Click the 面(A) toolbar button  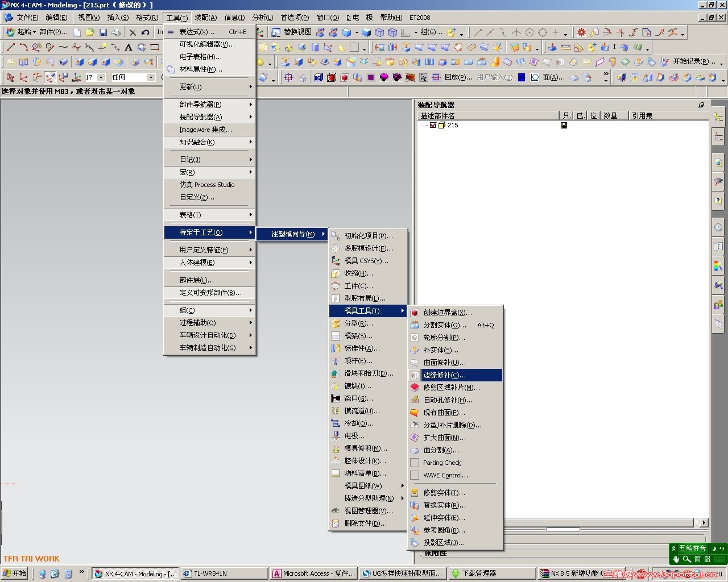(553, 77)
